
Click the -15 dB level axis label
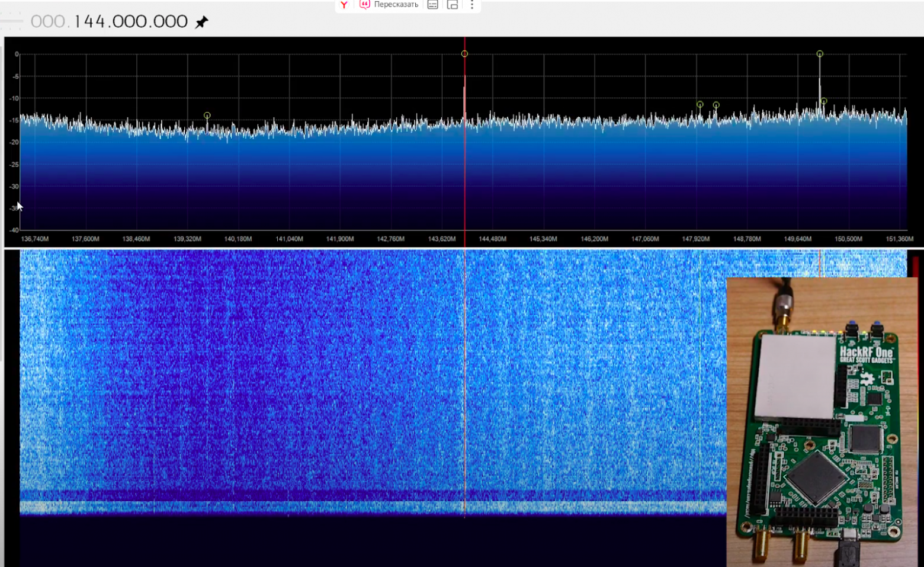coord(14,120)
